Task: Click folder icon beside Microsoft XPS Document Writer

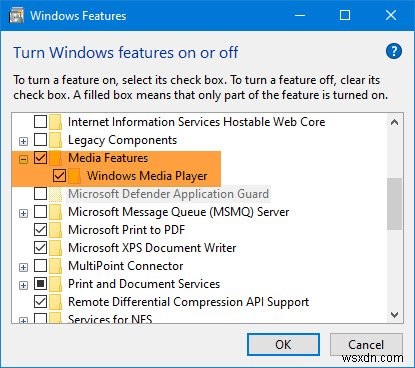Action: (x=55, y=248)
